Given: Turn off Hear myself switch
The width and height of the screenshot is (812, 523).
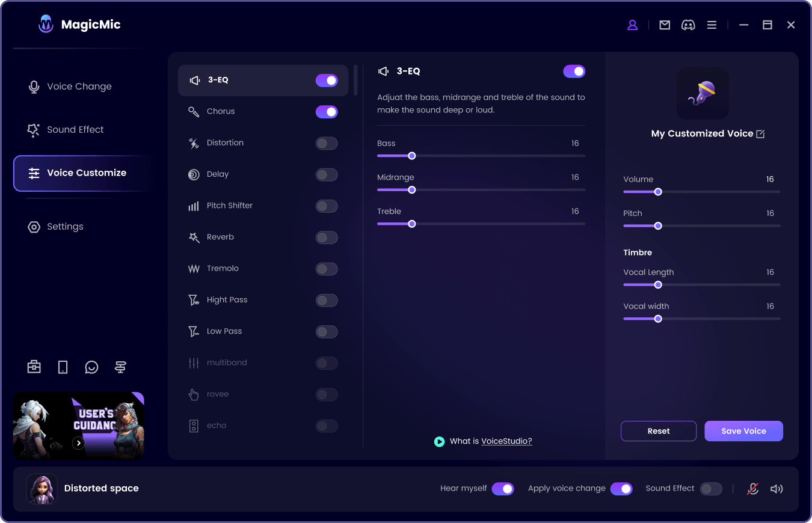Looking at the screenshot, I should (503, 489).
